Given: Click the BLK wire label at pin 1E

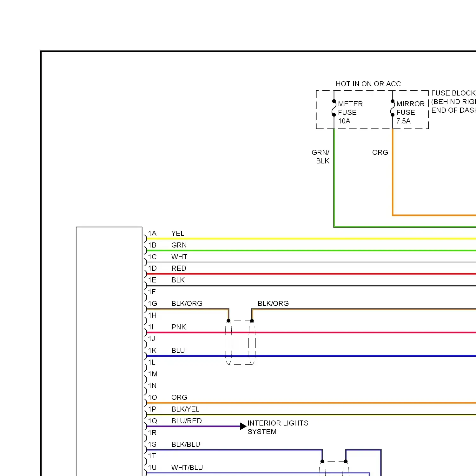Looking at the screenshot, I should point(178,280).
